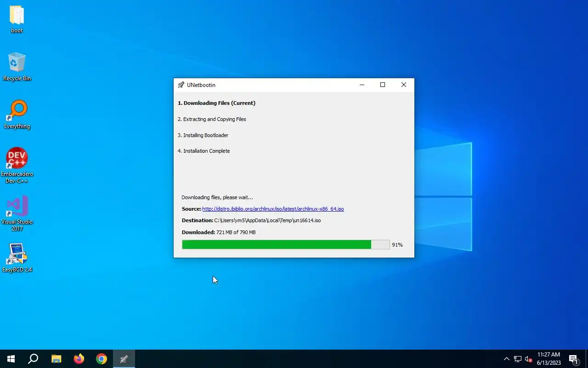Open the network status tray icon
The image size is (588, 368).
[518, 359]
